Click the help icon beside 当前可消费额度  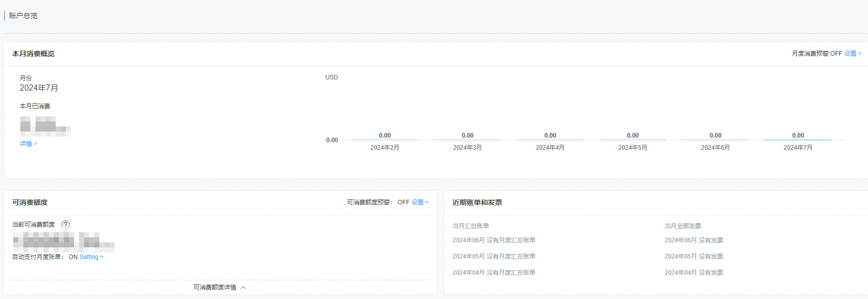tap(65, 225)
